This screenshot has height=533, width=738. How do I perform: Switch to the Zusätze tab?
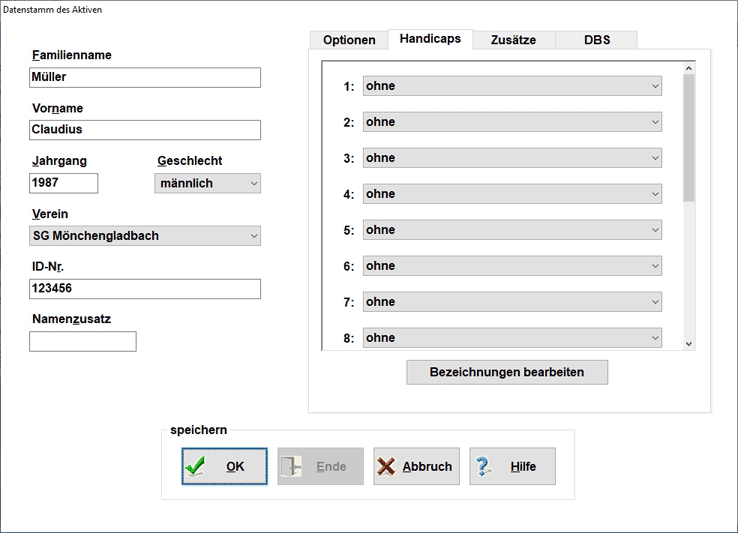click(x=513, y=40)
